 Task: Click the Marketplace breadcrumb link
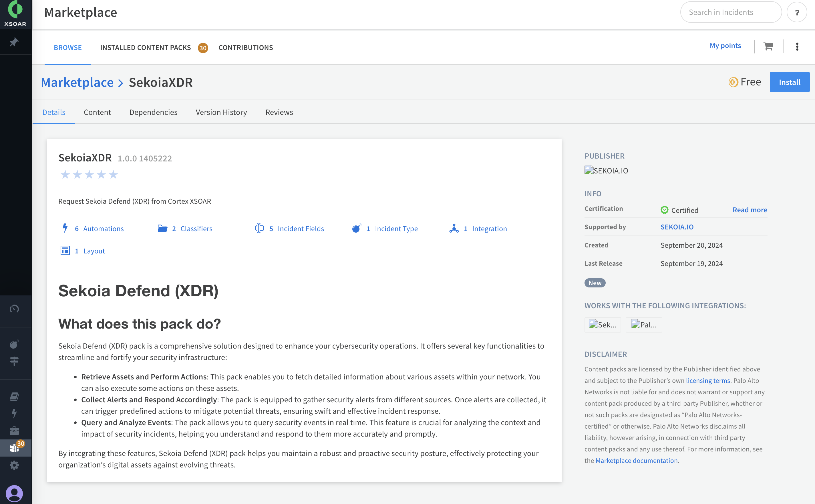77,82
